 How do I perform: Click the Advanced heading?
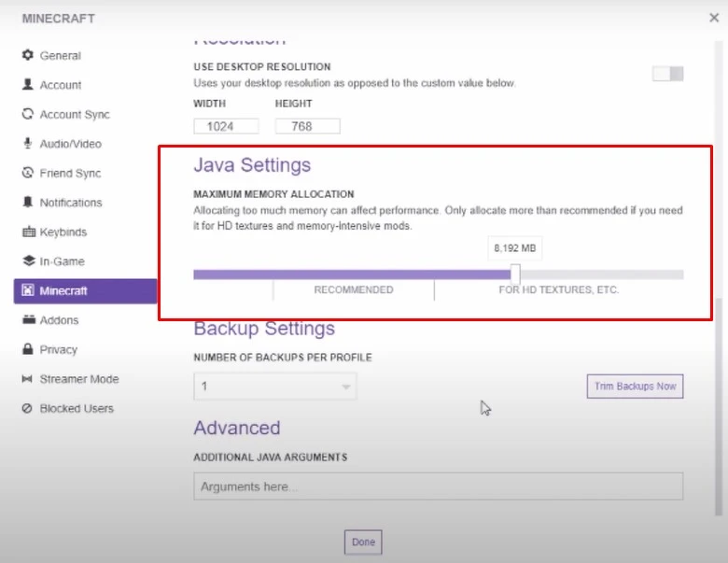pyautogui.click(x=237, y=428)
